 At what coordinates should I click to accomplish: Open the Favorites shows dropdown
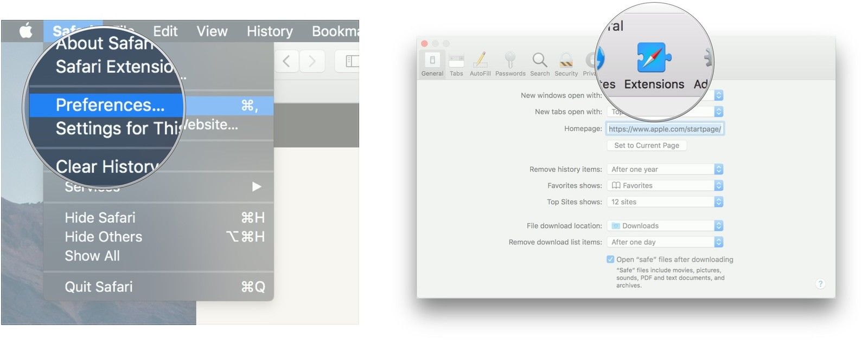[x=665, y=185]
